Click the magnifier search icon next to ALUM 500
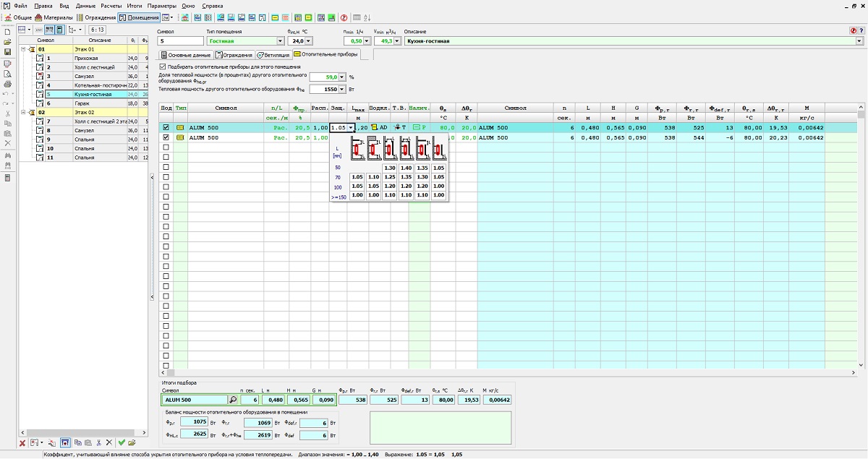This screenshot has width=868, height=459. point(233,400)
